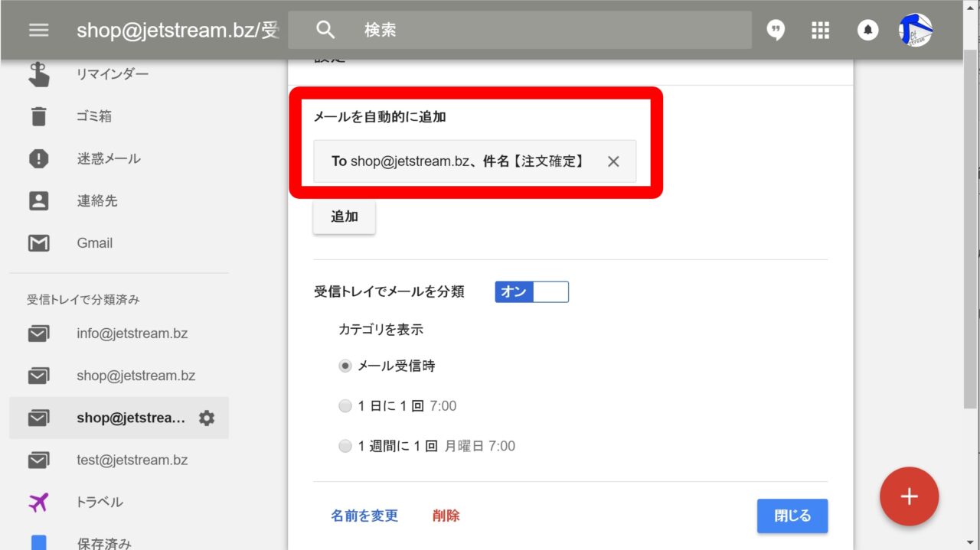Click the search magnifier icon
This screenshot has height=550, width=980.
[x=325, y=30]
